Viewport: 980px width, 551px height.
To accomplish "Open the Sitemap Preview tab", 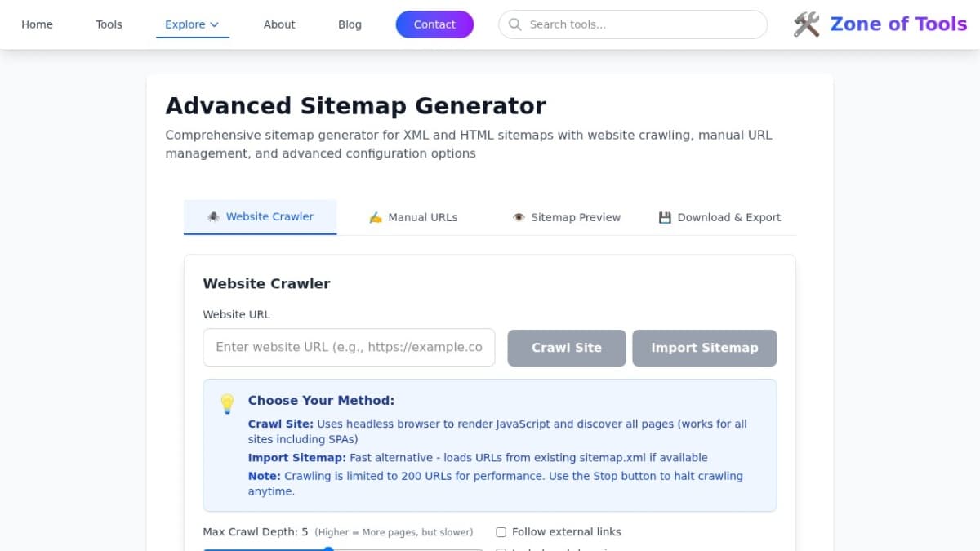I will coord(565,217).
